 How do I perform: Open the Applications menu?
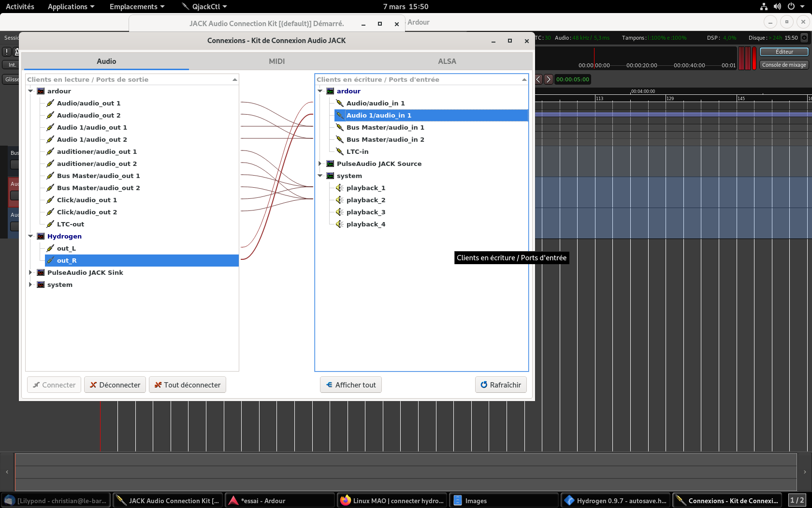click(x=71, y=6)
